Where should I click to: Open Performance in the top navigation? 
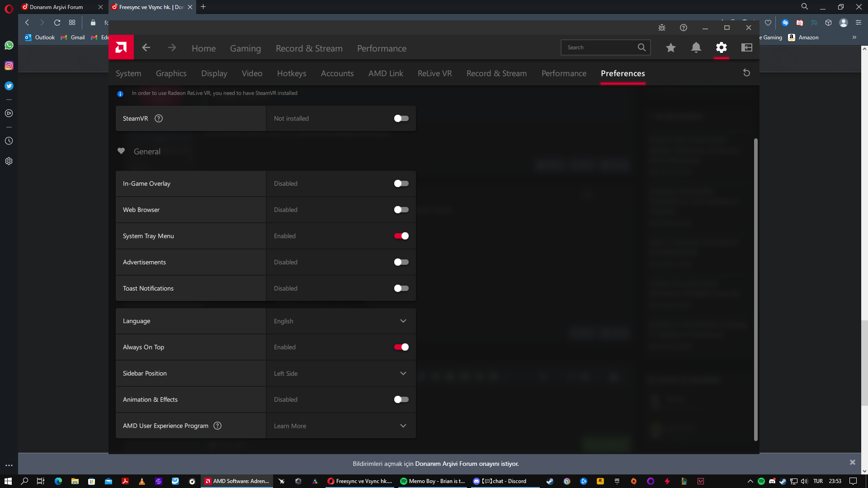tap(382, 48)
